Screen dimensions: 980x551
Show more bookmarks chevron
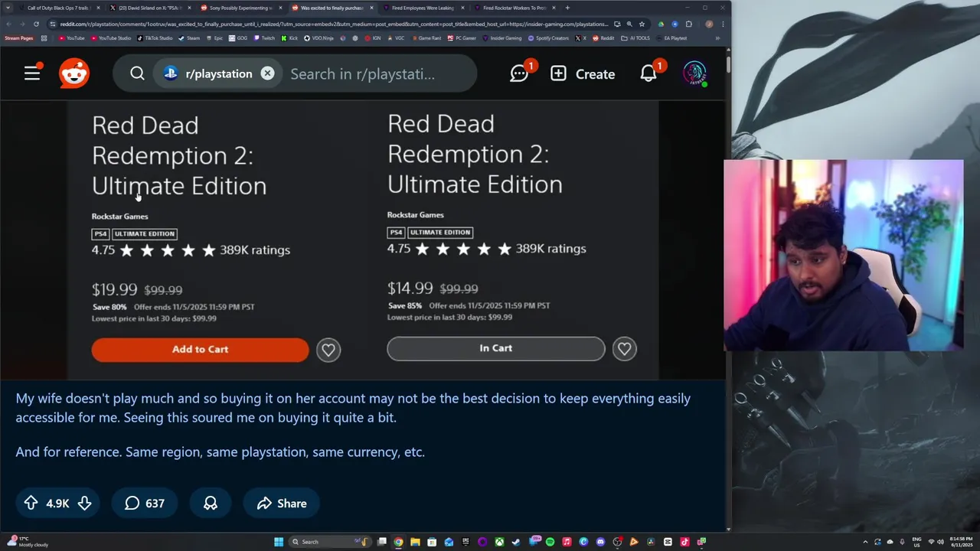tap(717, 38)
